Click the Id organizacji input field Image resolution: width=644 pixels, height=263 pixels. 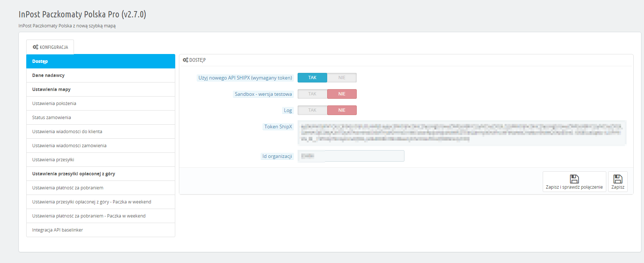tap(351, 156)
